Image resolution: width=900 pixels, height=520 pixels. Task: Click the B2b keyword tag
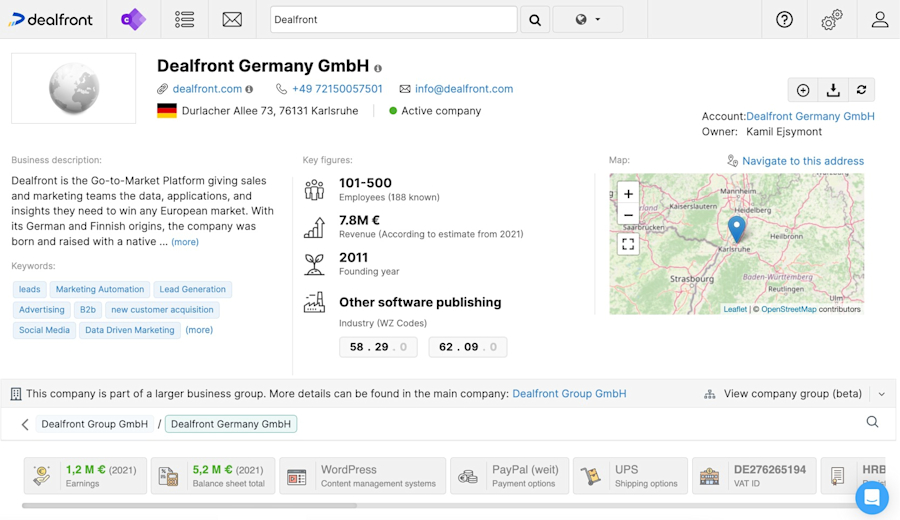click(88, 310)
